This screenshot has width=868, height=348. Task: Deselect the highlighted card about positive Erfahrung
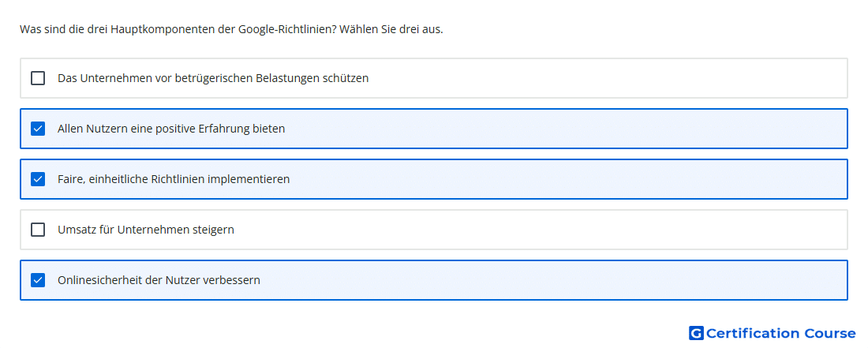pos(434,129)
